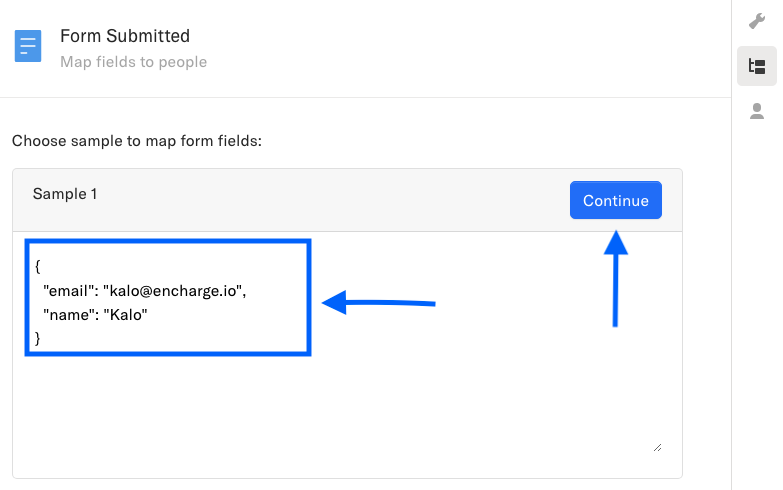Image resolution: width=783 pixels, height=490 pixels.
Task: Select the flow tree icon in sidebar
Action: tap(757, 67)
